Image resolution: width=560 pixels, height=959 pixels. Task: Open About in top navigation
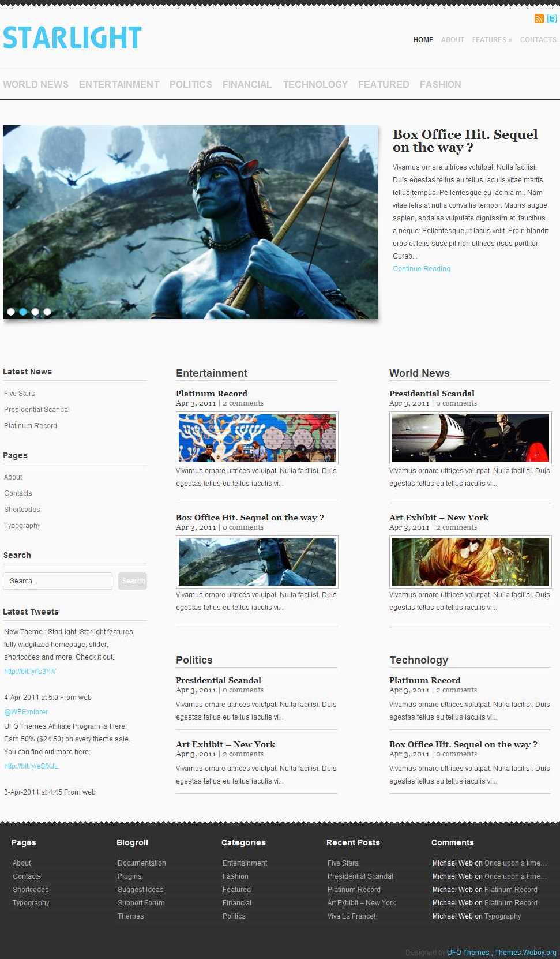pyautogui.click(x=453, y=40)
